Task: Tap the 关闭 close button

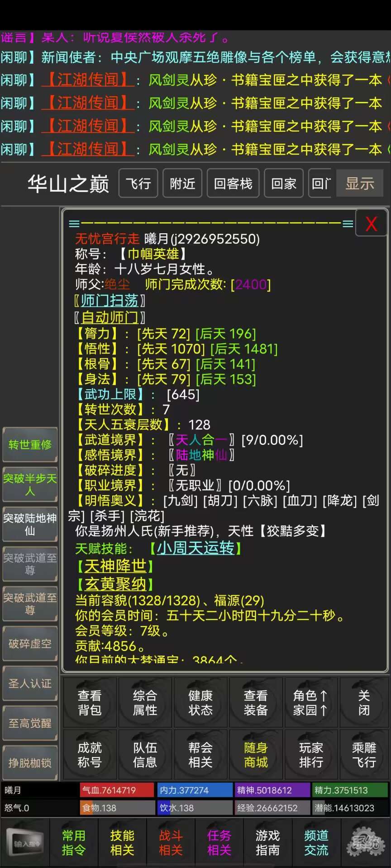Action: coord(364,703)
